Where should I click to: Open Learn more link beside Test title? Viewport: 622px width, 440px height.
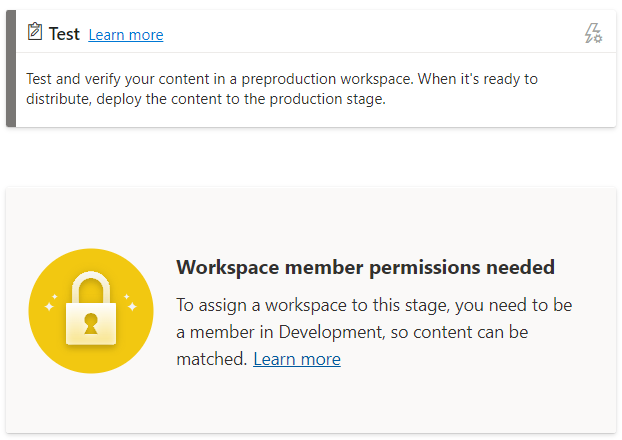tap(125, 35)
